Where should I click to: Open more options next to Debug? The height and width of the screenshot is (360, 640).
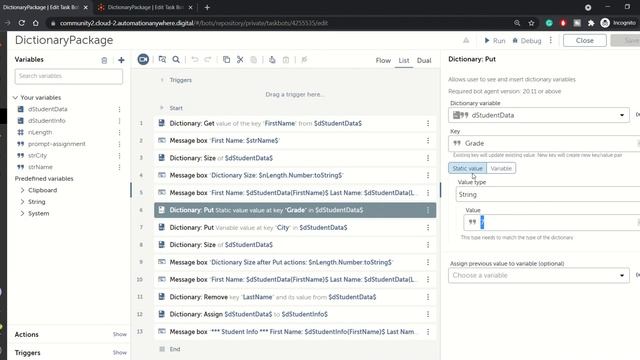click(x=551, y=40)
